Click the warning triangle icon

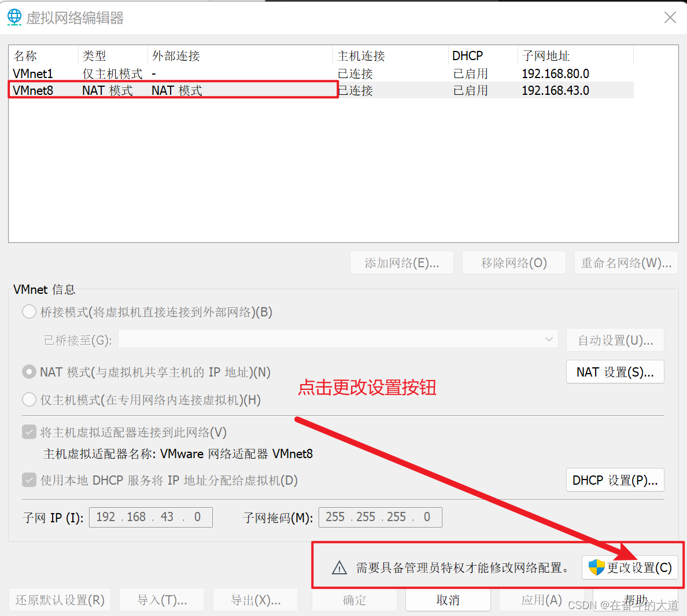click(x=339, y=568)
